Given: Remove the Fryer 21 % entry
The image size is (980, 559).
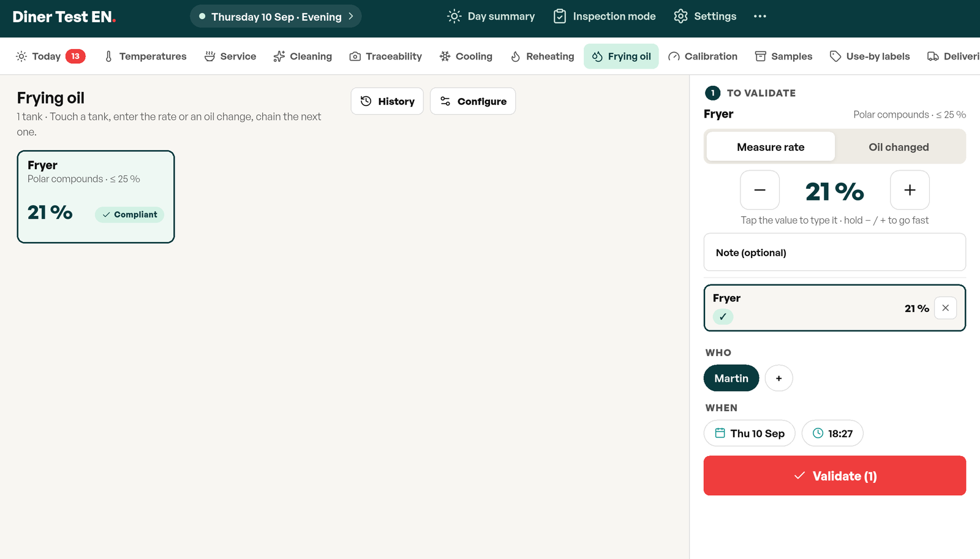Looking at the screenshot, I should 946,308.
